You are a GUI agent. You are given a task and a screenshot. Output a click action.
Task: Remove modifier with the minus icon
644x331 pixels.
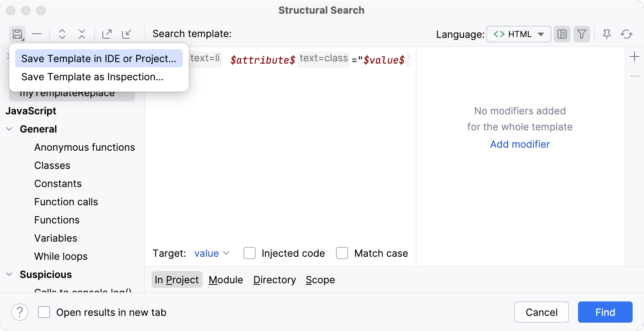click(x=635, y=77)
